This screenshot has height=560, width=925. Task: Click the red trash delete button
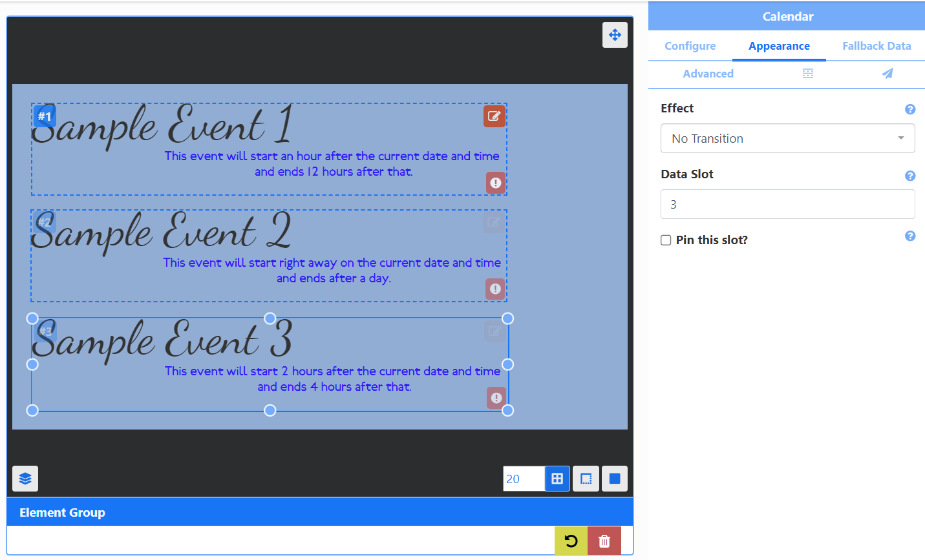pos(604,541)
